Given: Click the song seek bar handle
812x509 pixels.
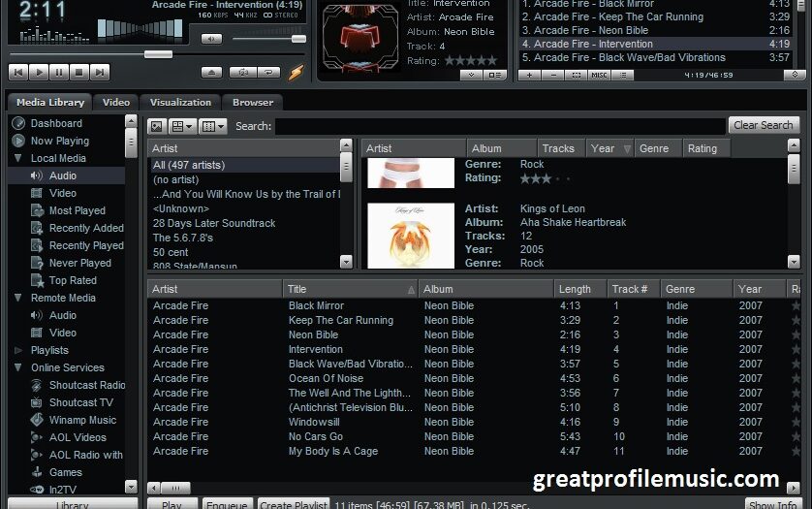Looking at the screenshot, I should [158, 54].
